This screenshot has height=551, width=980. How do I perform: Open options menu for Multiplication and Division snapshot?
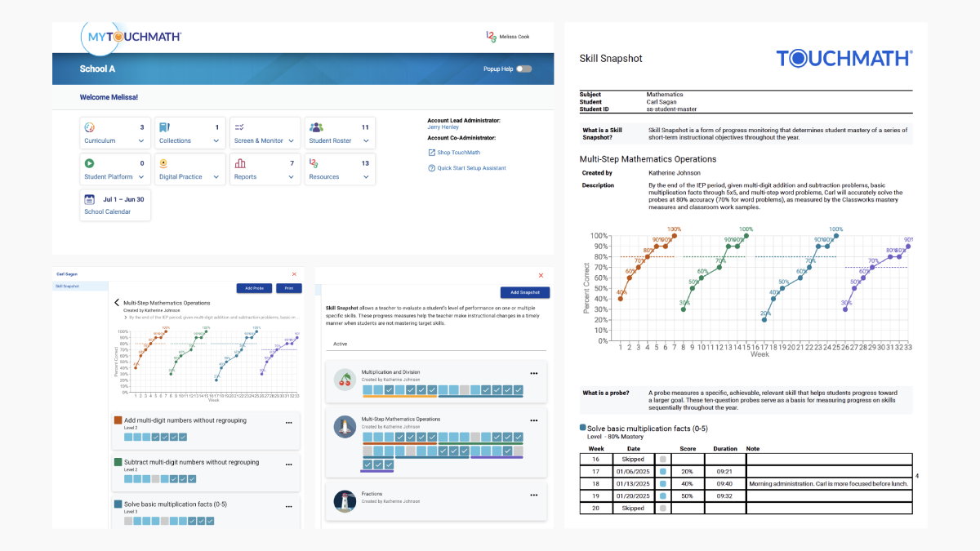534,373
